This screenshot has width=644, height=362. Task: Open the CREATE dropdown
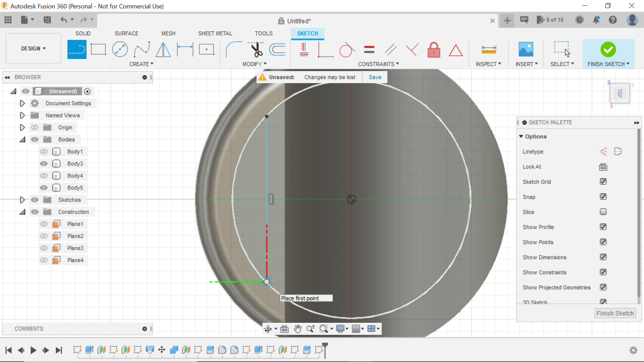(x=141, y=64)
